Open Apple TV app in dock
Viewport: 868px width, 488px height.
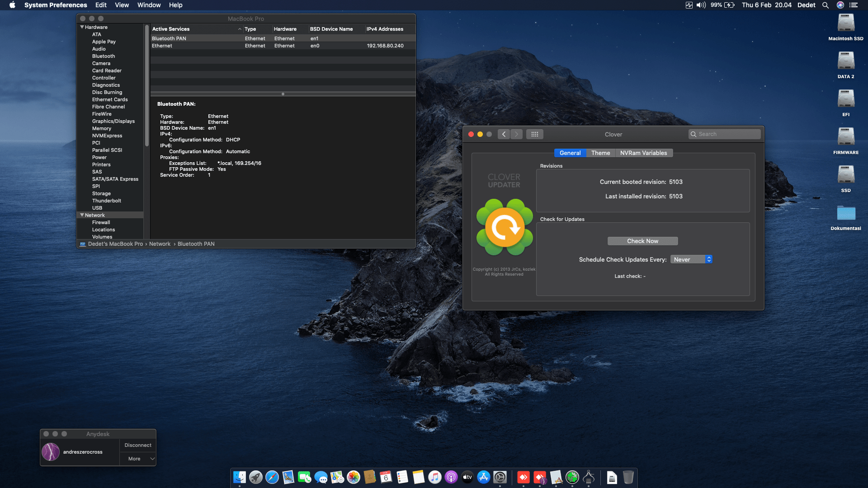[x=467, y=477]
